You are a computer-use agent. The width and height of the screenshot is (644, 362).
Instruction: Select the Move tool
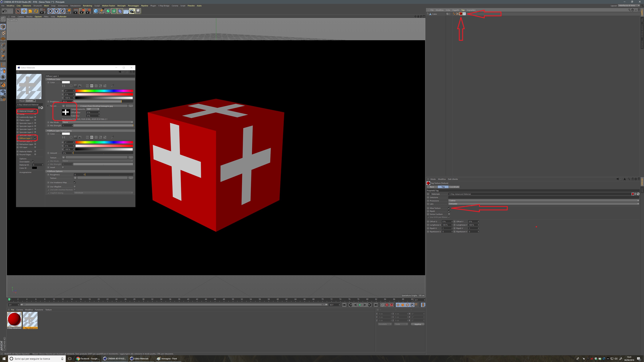tap(24, 11)
